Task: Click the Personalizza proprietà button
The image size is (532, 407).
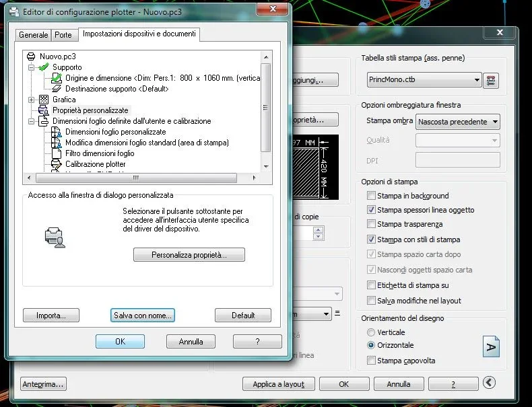Action: [189, 255]
